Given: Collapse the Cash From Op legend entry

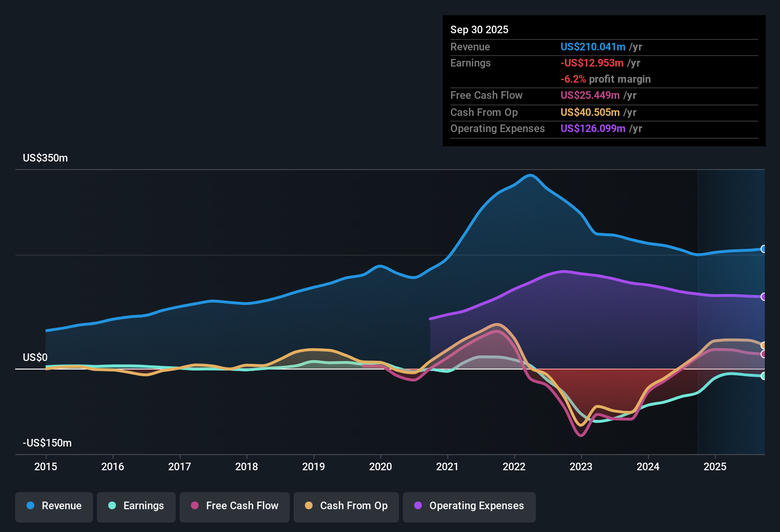Looking at the screenshot, I should point(346,506).
